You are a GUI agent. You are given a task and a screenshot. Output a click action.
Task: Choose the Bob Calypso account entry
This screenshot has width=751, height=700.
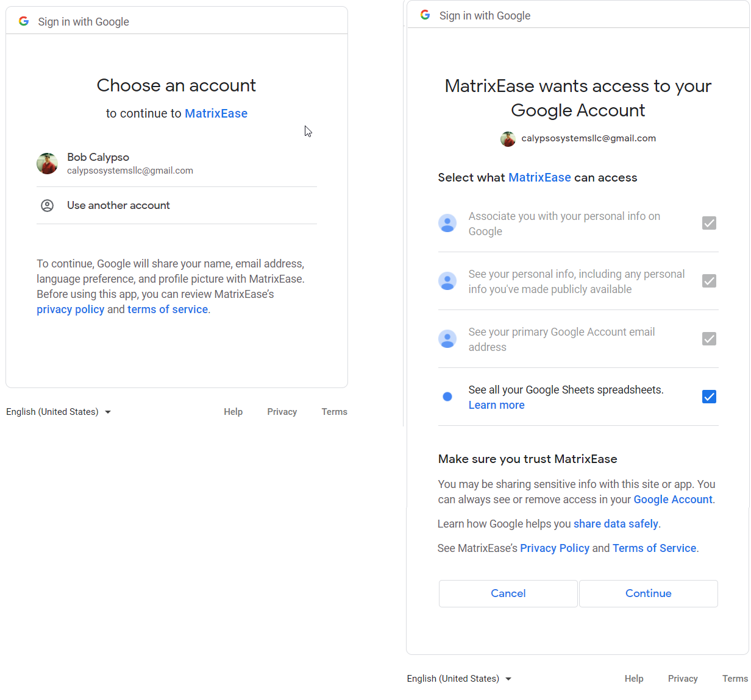click(130, 163)
